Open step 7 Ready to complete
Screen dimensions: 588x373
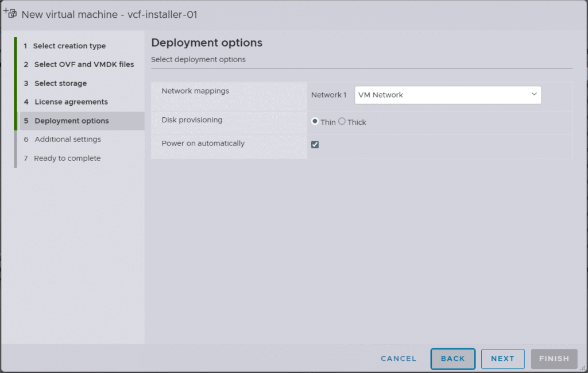(x=67, y=158)
